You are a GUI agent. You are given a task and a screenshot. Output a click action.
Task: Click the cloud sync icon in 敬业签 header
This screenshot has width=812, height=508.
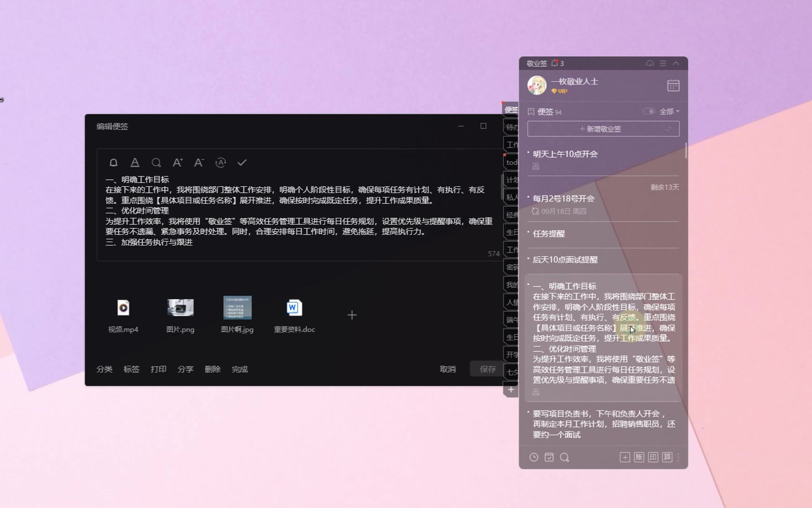click(x=650, y=63)
